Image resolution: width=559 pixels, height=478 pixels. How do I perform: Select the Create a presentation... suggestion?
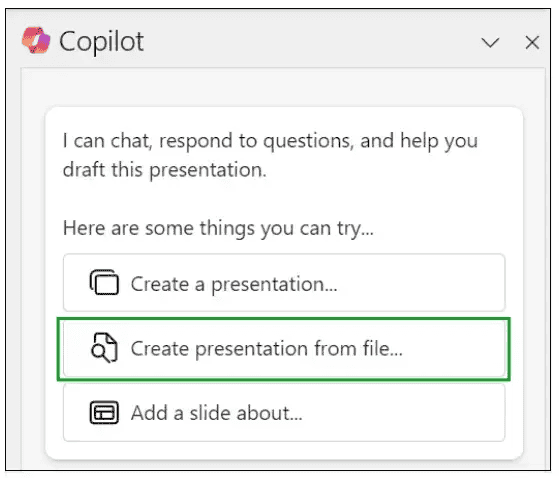click(x=284, y=283)
